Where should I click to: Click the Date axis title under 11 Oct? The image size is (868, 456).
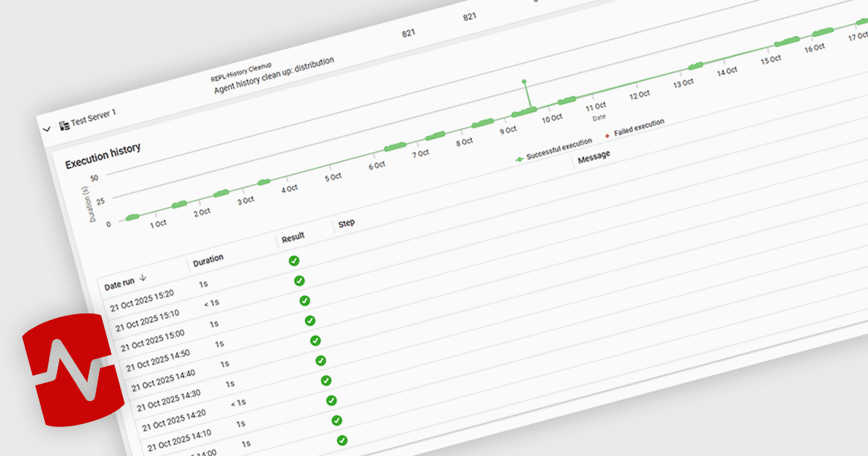point(599,117)
